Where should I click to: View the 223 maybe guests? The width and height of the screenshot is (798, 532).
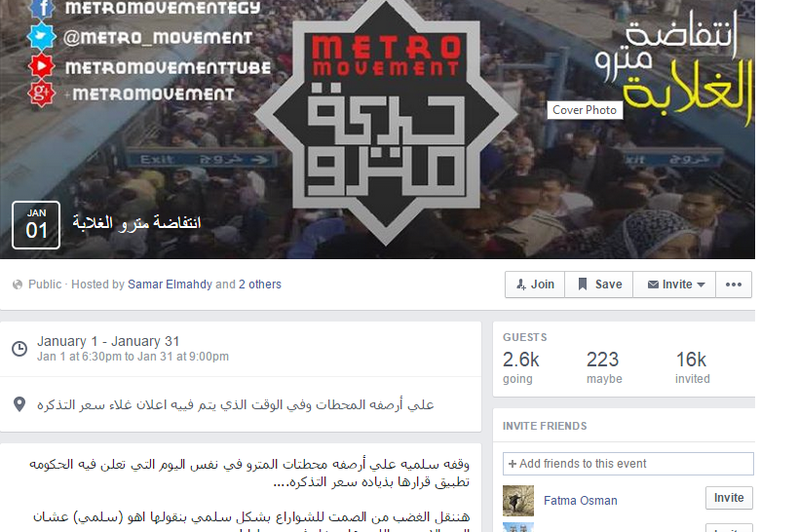pyautogui.click(x=604, y=367)
